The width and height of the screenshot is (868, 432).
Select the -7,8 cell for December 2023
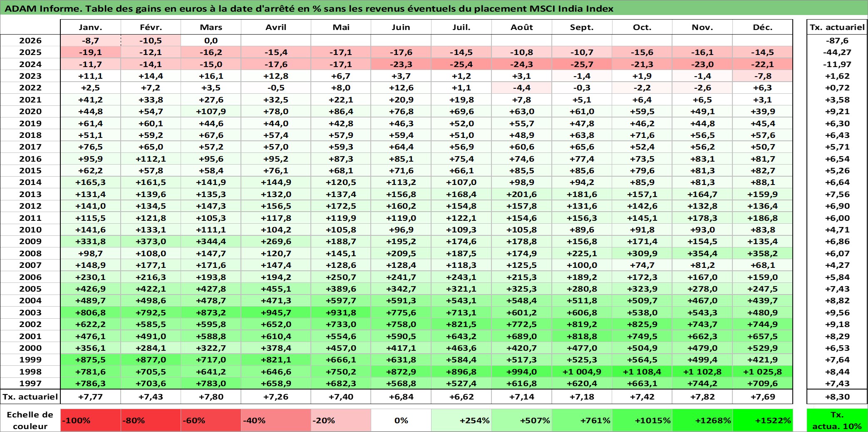click(x=763, y=76)
